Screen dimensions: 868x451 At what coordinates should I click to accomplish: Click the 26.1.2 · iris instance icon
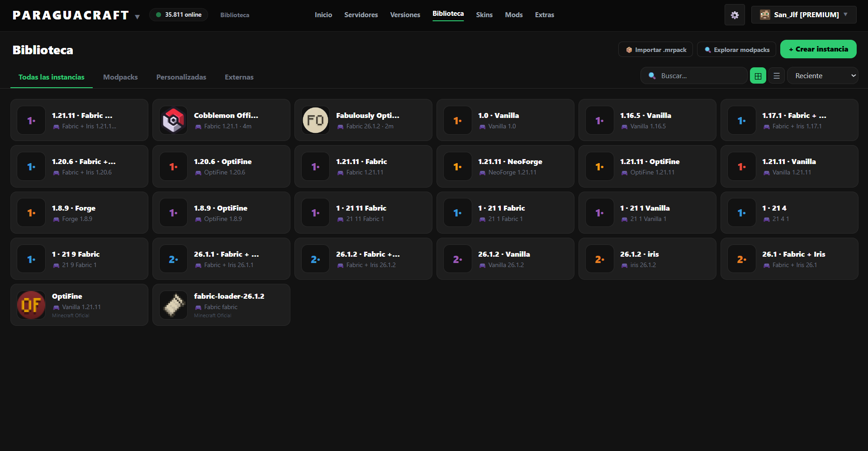[599, 259]
